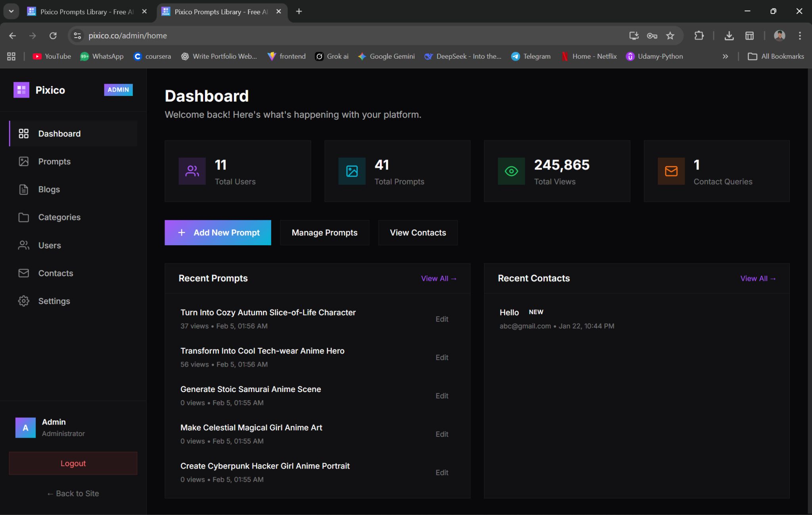This screenshot has width=812, height=515.
Task: Go to Categories in sidebar
Action: (x=59, y=217)
